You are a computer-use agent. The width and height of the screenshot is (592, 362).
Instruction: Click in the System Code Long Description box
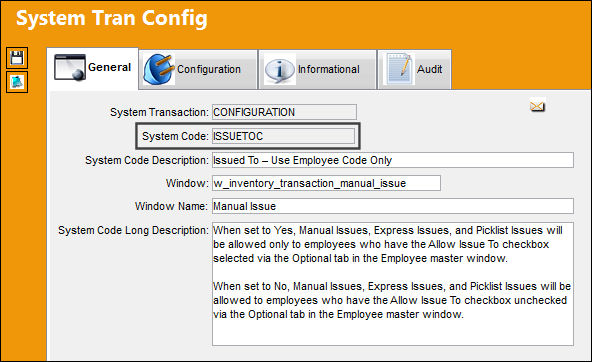[x=393, y=284]
